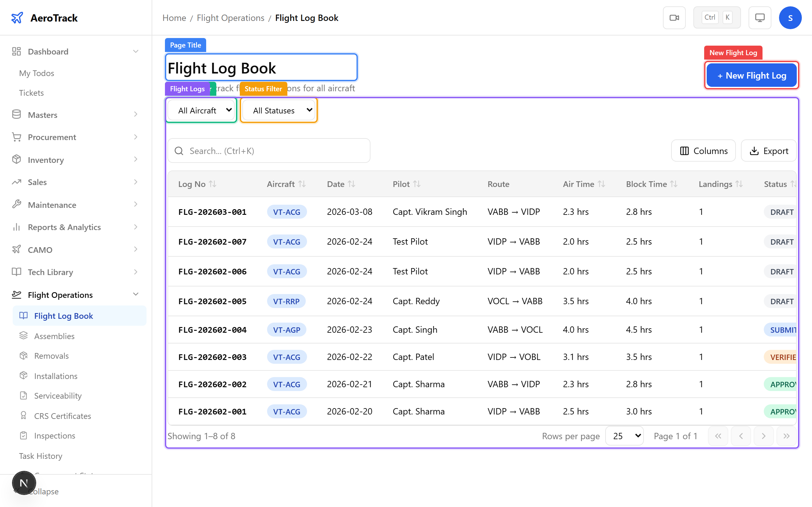This screenshot has height=507, width=812.
Task: Open the All Aircraft dropdown
Action: [201, 110]
